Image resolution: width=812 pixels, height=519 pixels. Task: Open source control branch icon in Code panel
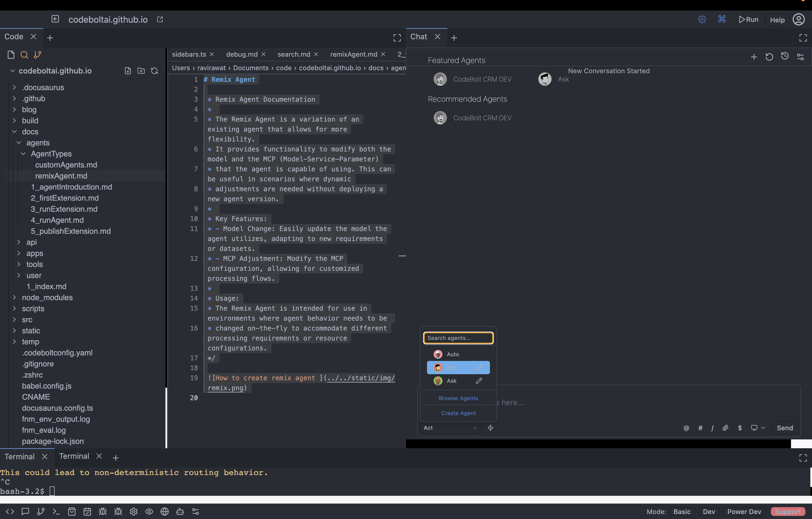(x=38, y=55)
